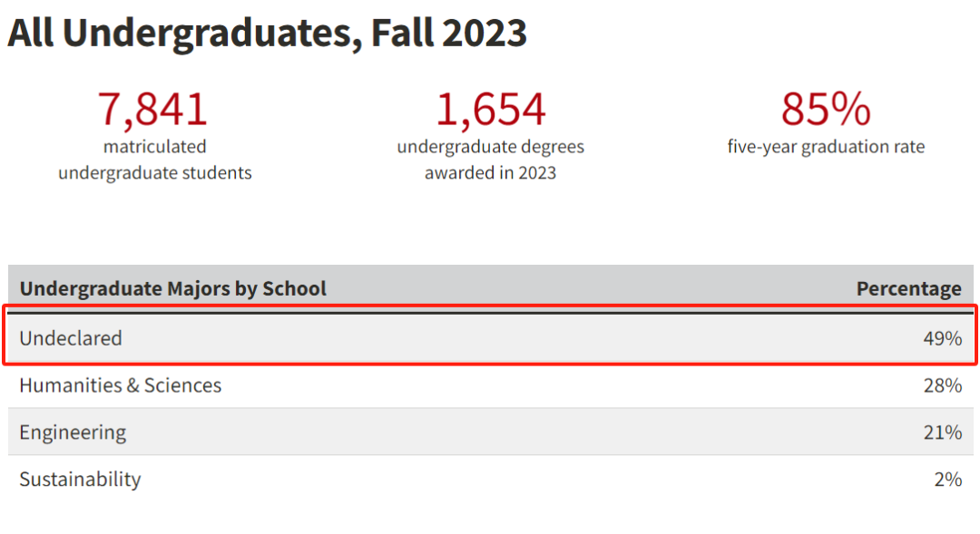The image size is (980, 534).
Task: Click the 'All Undergraduates, Fall 2023' heading
Action: pyautogui.click(x=267, y=34)
